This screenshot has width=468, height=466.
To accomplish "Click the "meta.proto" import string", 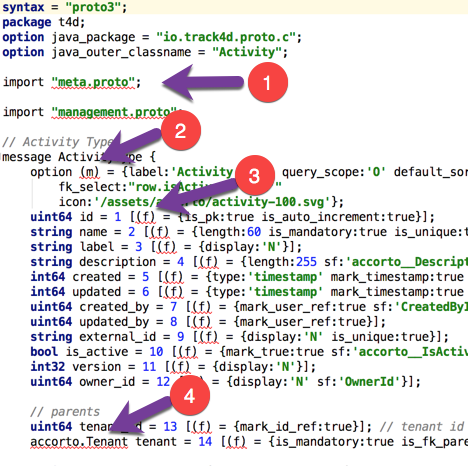I will 93,82.
